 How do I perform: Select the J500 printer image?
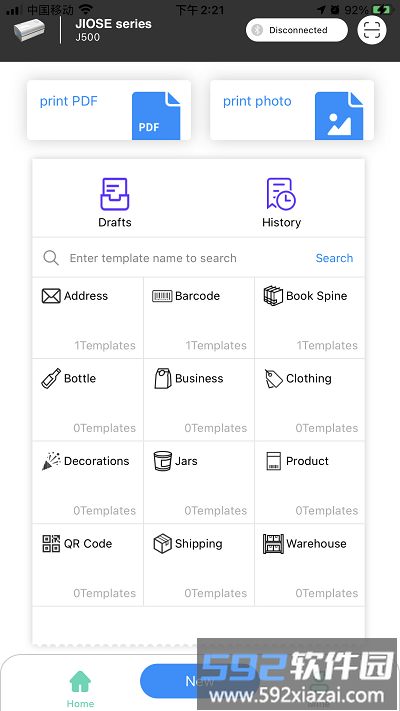click(29, 30)
